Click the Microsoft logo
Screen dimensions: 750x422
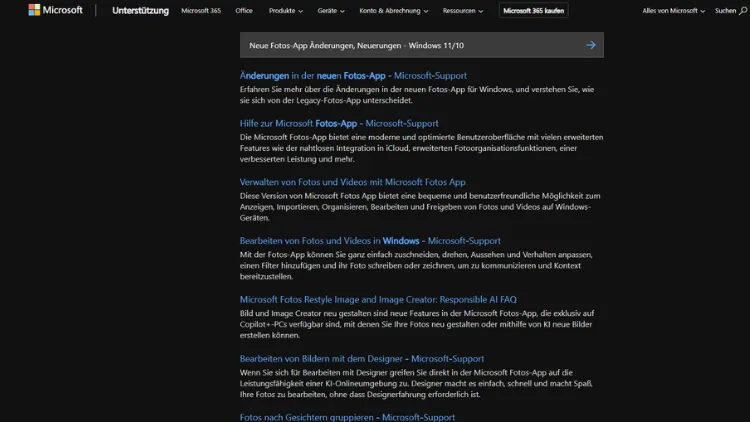click(55, 10)
